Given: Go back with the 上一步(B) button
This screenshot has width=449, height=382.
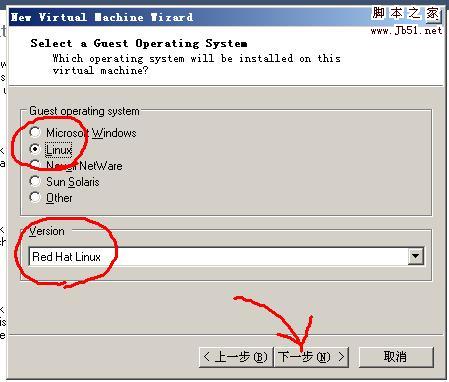Looking at the screenshot, I should point(236,357).
